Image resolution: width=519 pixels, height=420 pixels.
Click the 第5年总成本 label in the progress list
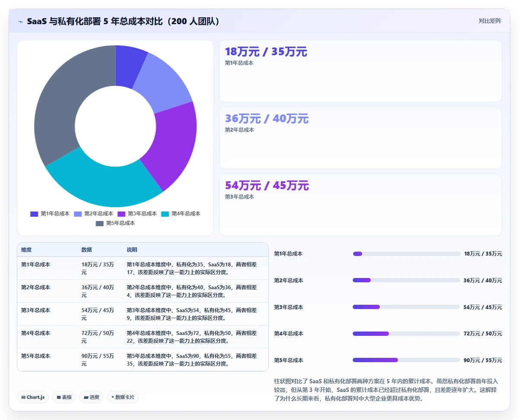(289, 360)
